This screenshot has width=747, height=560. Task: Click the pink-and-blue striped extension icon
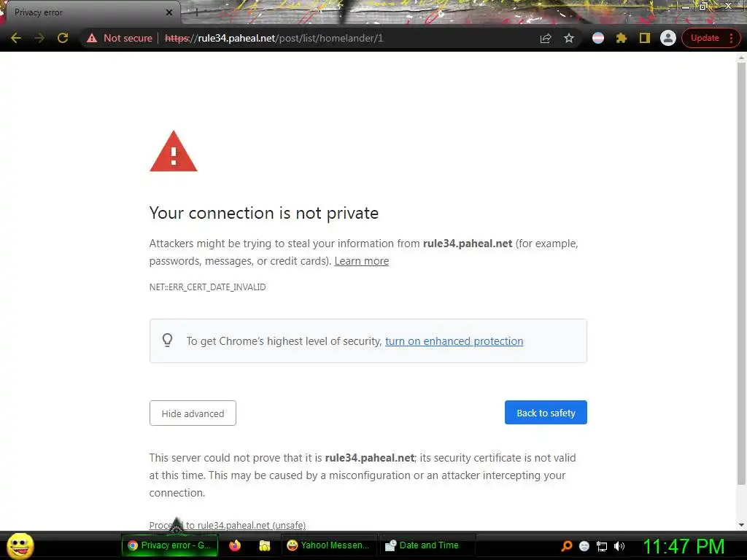[598, 38]
